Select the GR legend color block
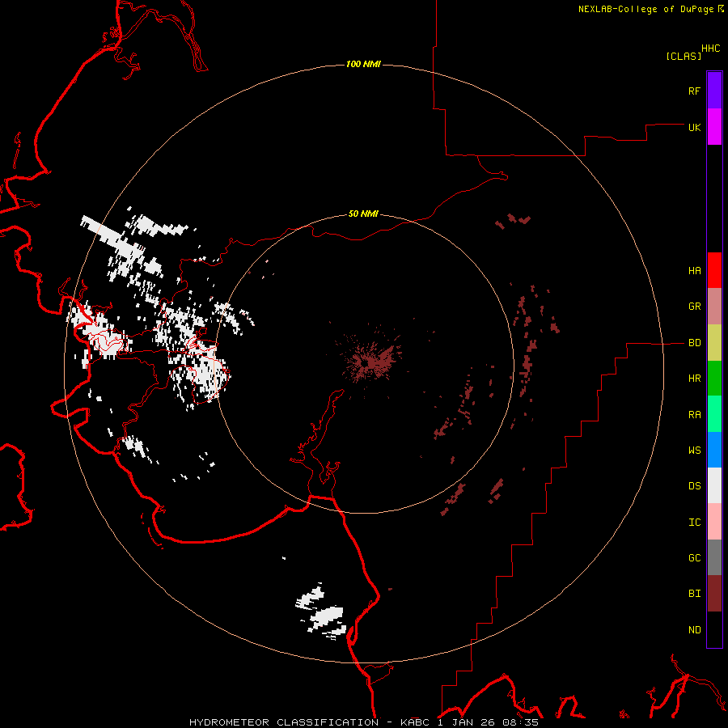The image size is (728, 728). tap(714, 307)
